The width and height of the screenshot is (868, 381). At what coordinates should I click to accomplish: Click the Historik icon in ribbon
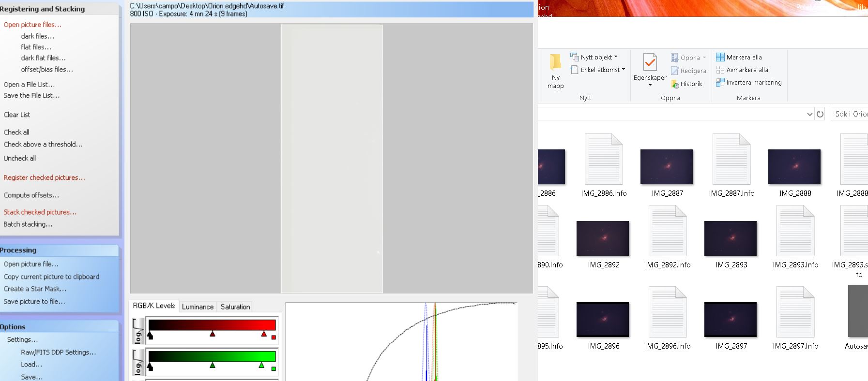tap(675, 84)
